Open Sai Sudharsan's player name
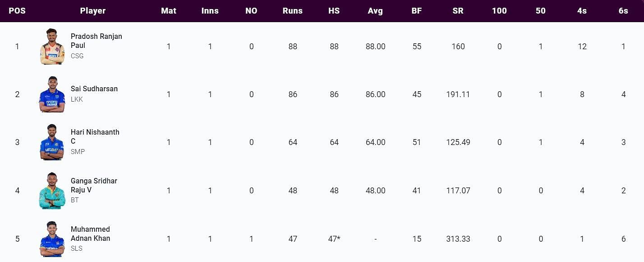Viewport: 644px width, 262px height. pos(94,89)
